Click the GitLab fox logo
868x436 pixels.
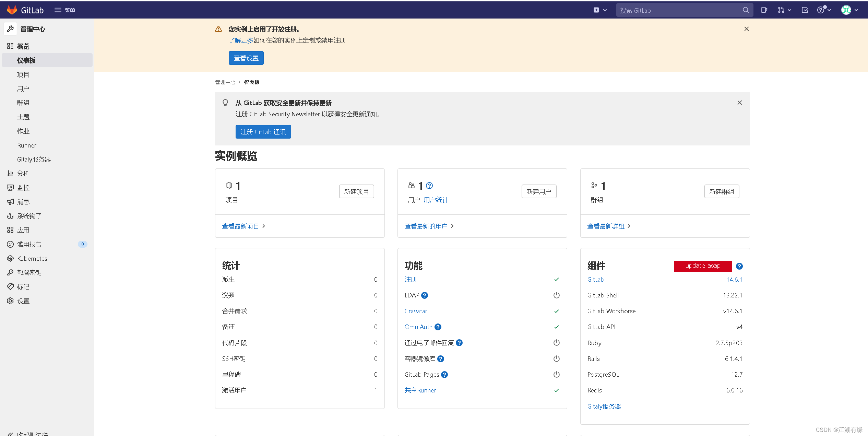(x=12, y=10)
